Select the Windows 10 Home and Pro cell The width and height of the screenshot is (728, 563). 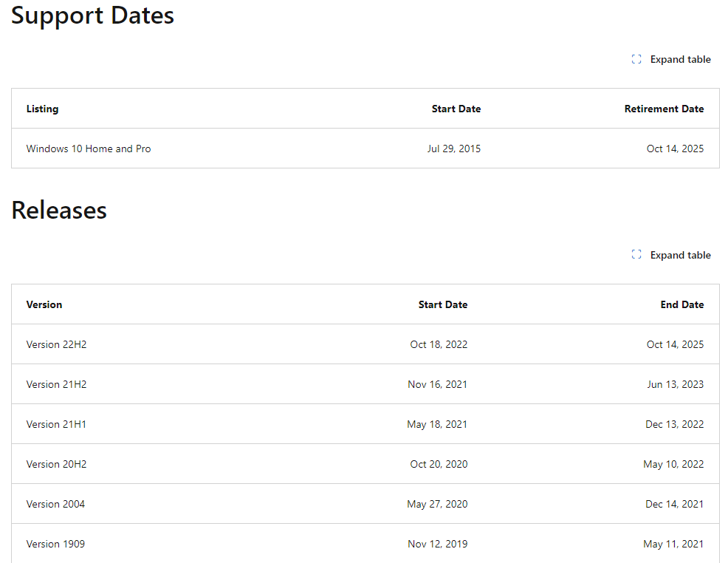89,149
